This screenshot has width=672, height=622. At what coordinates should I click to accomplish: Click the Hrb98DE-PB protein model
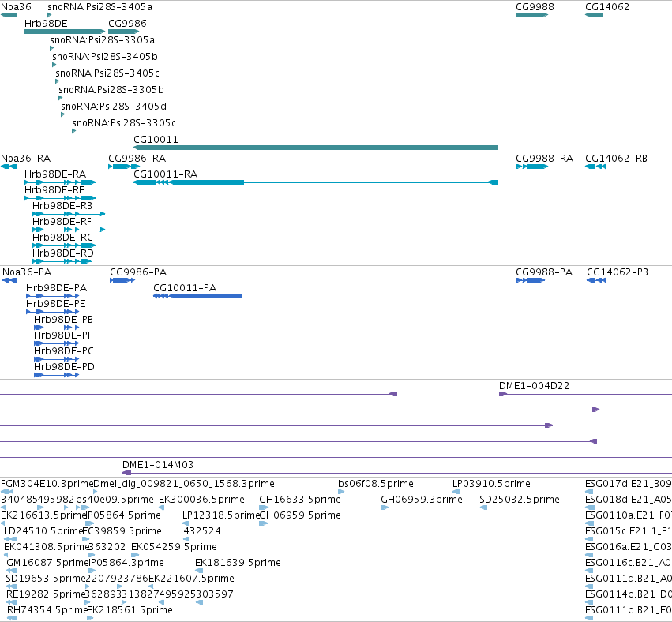pyautogui.click(x=57, y=328)
